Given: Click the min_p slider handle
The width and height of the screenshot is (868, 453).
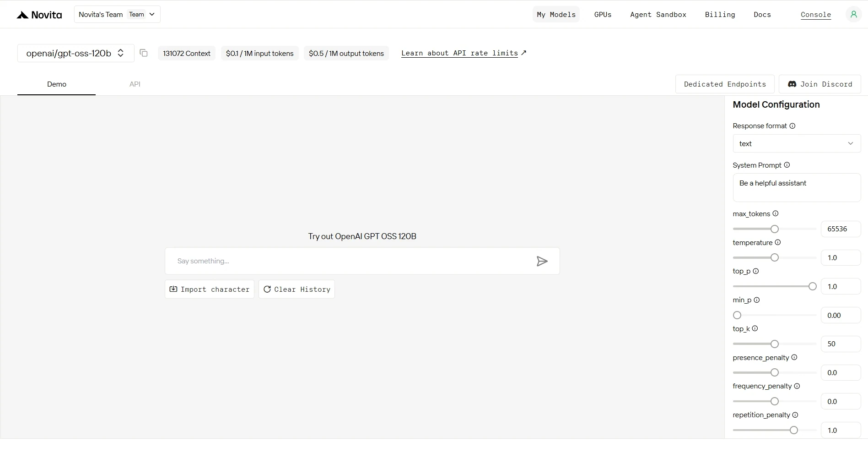Looking at the screenshot, I should pyautogui.click(x=737, y=315).
